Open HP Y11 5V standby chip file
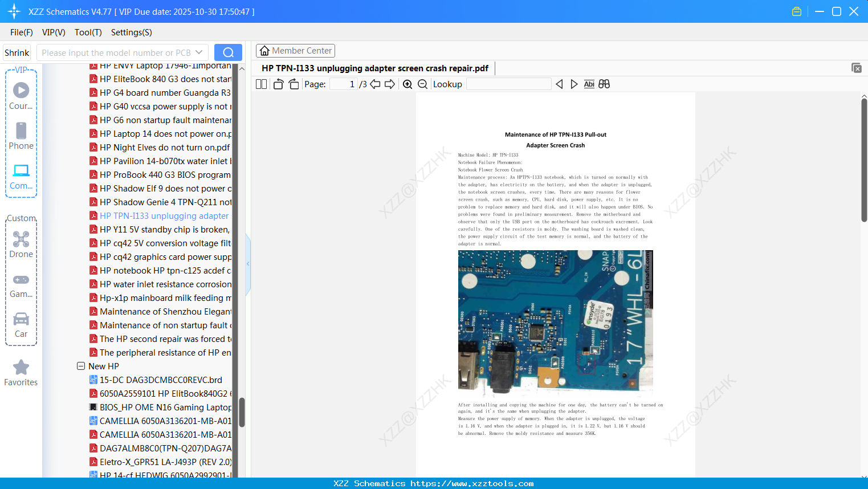The width and height of the screenshot is (868, 489). [160, 230]
